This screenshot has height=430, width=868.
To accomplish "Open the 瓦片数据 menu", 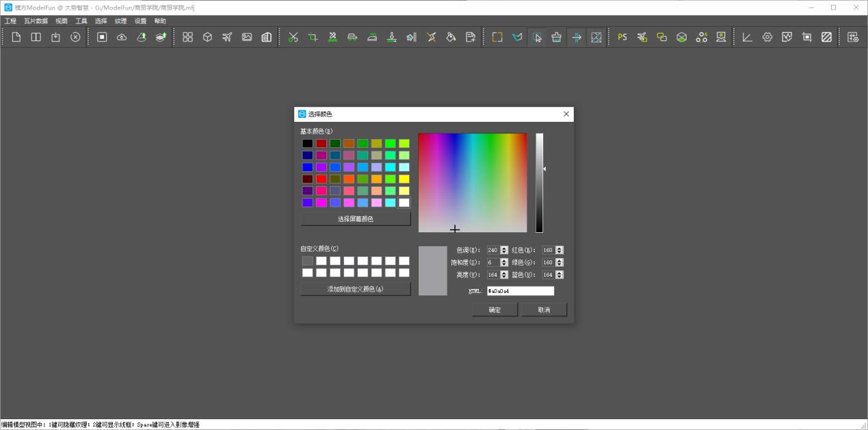I will tap(36, 21).
